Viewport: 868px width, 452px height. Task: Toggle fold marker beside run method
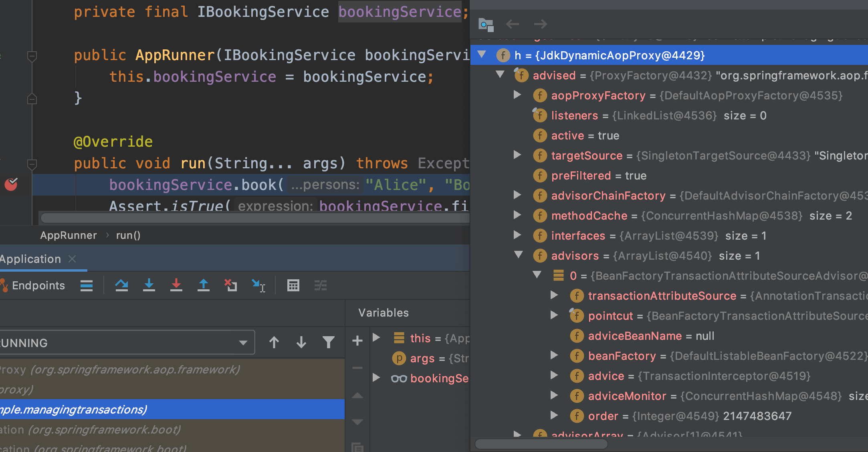tap(32, 163)
